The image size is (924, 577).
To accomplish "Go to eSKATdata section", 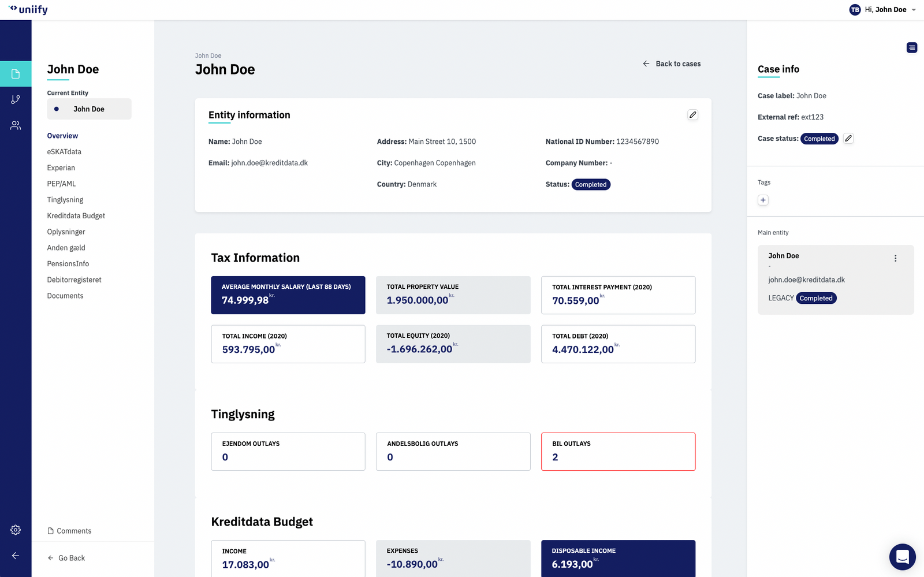I will pyautogui.click(x=64, y=152).
